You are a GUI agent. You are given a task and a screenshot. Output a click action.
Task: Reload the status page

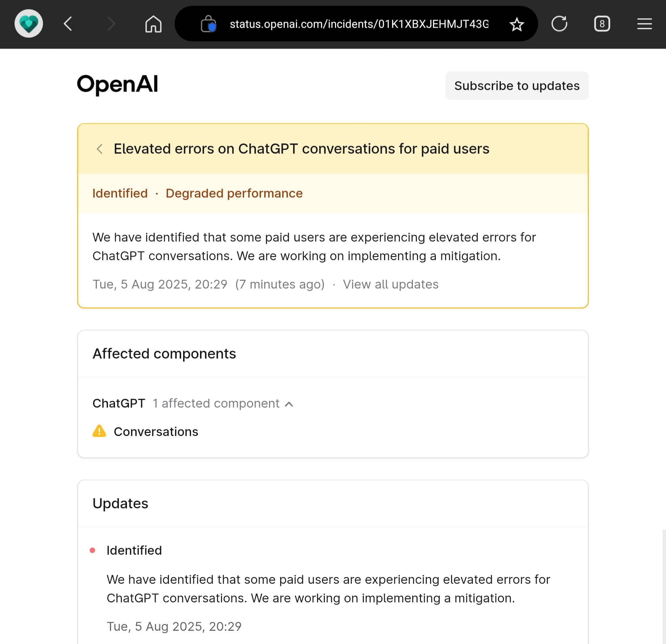tap(559, 24)
